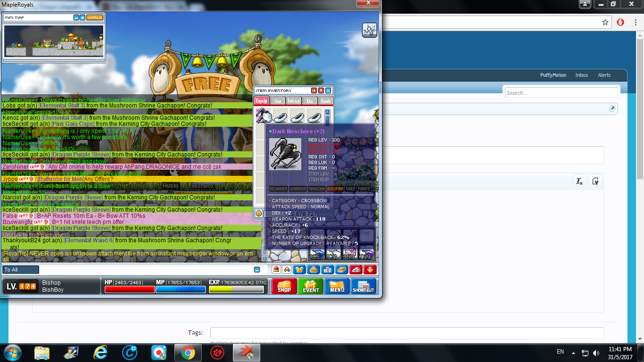Show hidden tray icons with the arrow
This screenshot has width=644, height=362.
point(573,352)
